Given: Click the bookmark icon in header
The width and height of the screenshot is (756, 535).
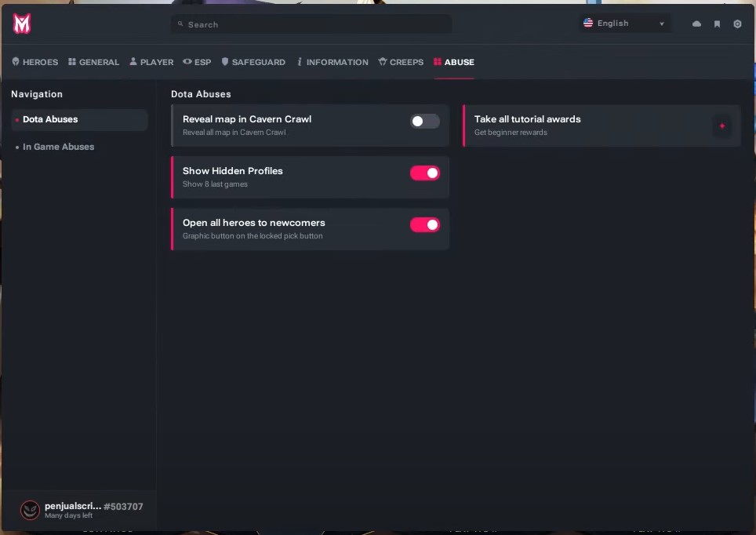Looking at the screenshot, I should point(717,24).
